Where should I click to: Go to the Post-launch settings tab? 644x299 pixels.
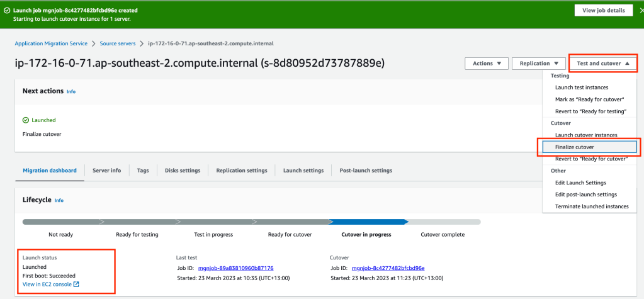[365, 171]
